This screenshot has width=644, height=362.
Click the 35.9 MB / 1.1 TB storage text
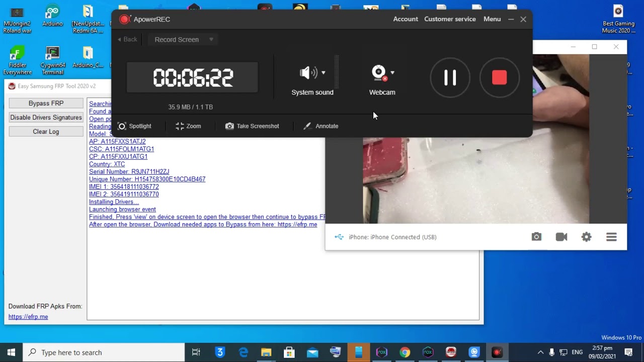point(191,107)
